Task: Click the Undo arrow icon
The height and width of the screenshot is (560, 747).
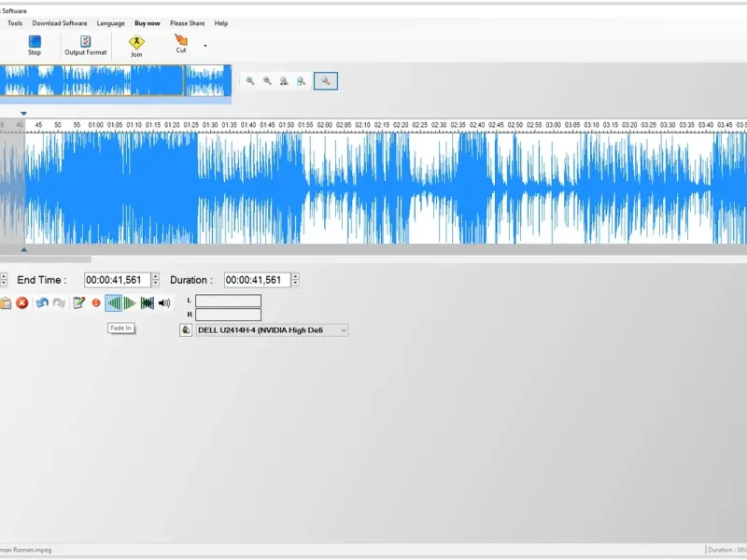Action: coord(42,302)
